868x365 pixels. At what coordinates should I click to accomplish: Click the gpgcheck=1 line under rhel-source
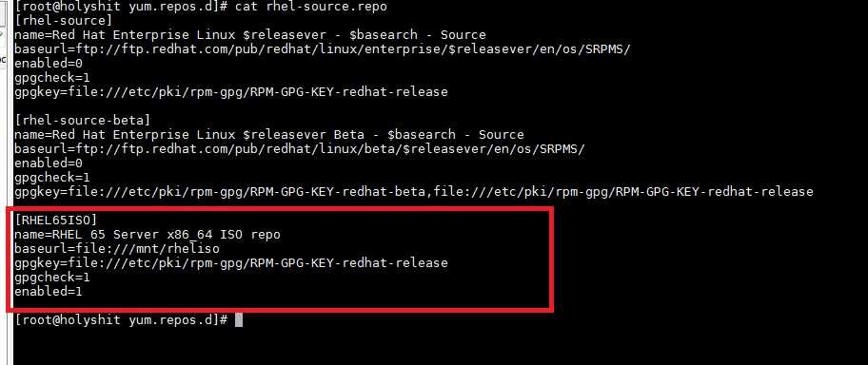(52, 78)
